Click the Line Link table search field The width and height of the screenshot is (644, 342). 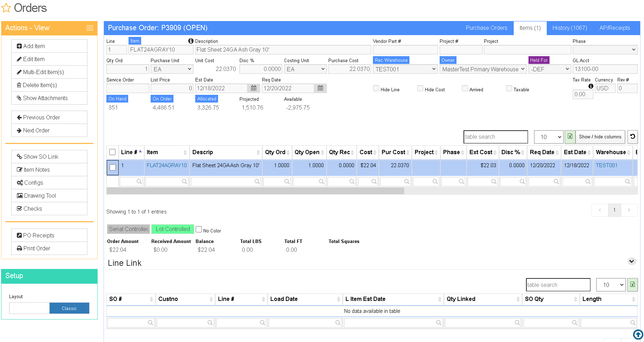pos(558,285)
